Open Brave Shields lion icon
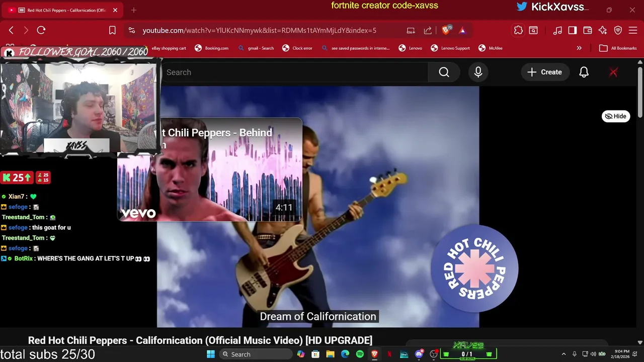Image resolution: width=644 pixels, height=362 pixels. coord(446,30)
